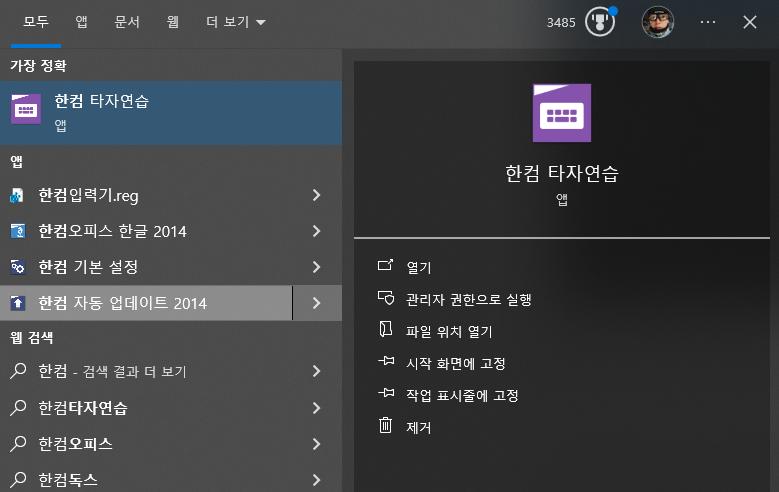This screenshot has width=779, height=492.
Task: Click the pin icon for 작업 표시줄에 고정
Action: click(x=386, y=393)
